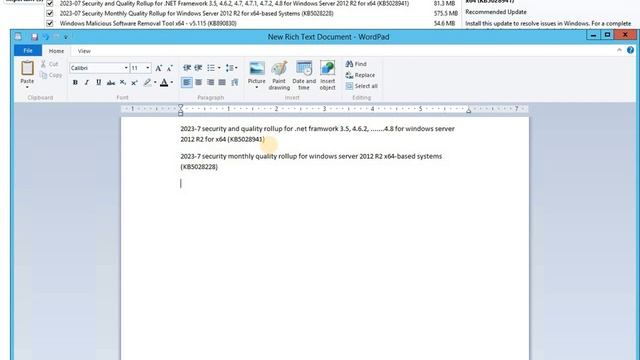Click Find in Editing group
The height and width of the screenshot is (360, 640).
point(356,64)
